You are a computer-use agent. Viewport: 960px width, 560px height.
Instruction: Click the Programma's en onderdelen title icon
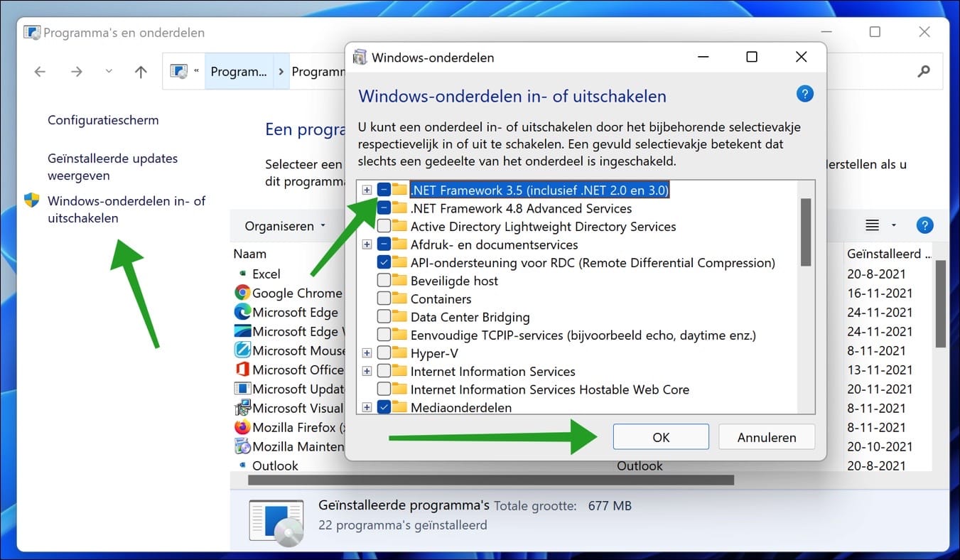pos(32,33)
